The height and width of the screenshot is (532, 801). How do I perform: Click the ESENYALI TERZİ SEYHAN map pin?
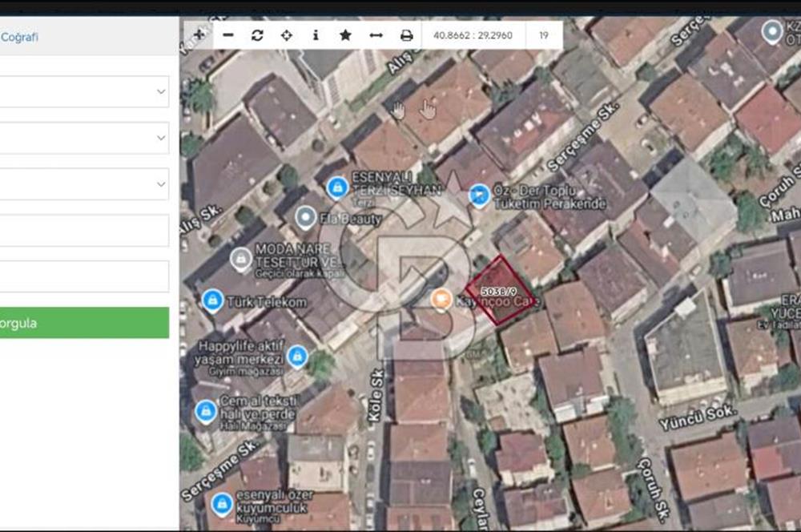(337, 187)
